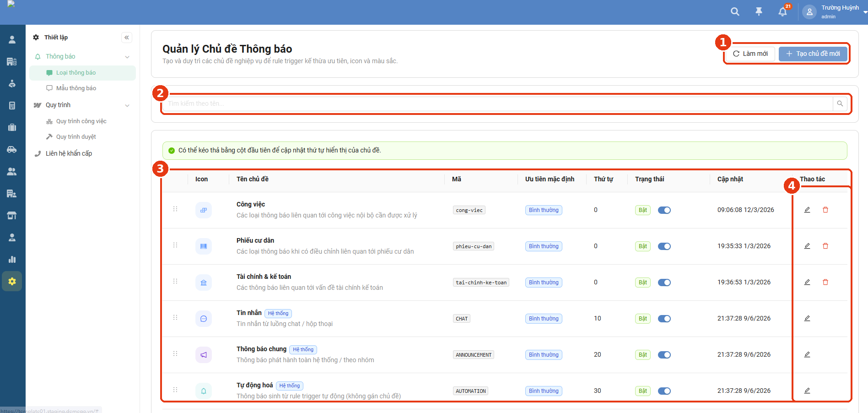The width and height of the screenshot is (868, 413).
Task: Open the global search magnifier in top bar
Action: click(735, 12)
